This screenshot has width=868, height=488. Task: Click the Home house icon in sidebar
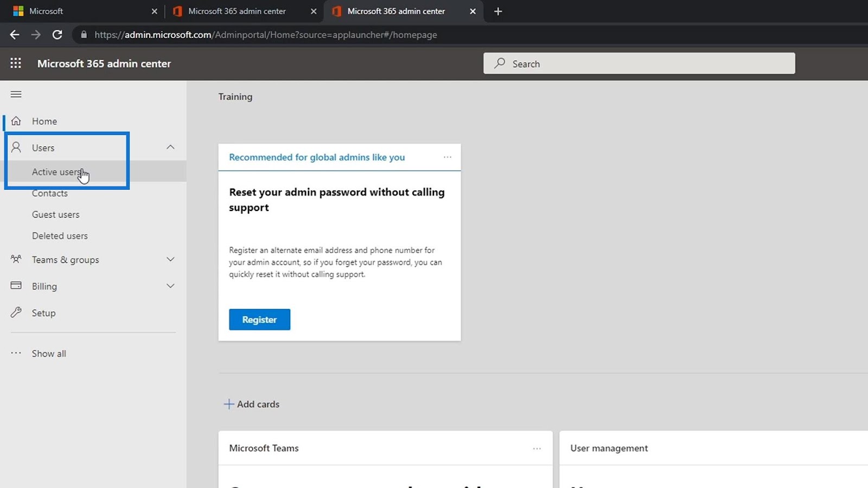(x=16, y=121)
